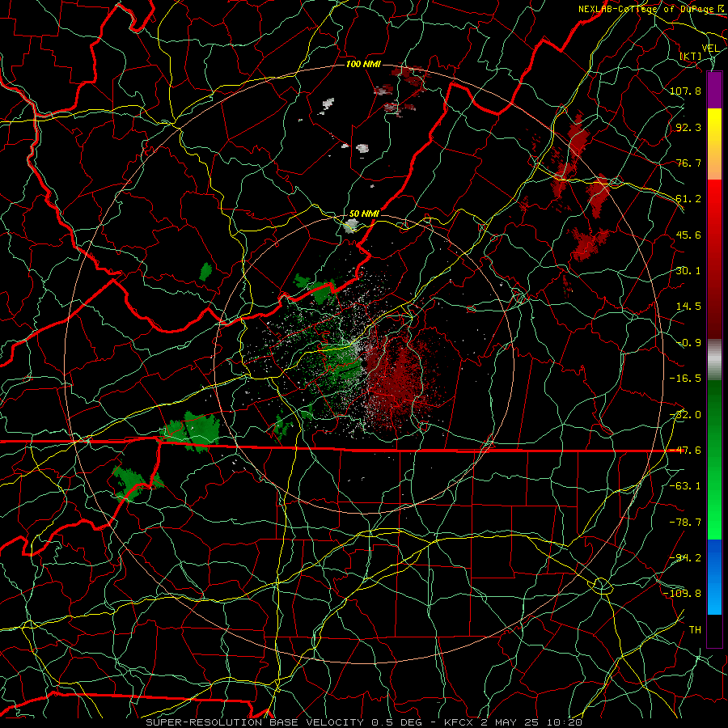This screenshot has width=728, height=728.
Task: Click the Super-Resolution Base Velocity caption
Action: click(x=364, y=722)
